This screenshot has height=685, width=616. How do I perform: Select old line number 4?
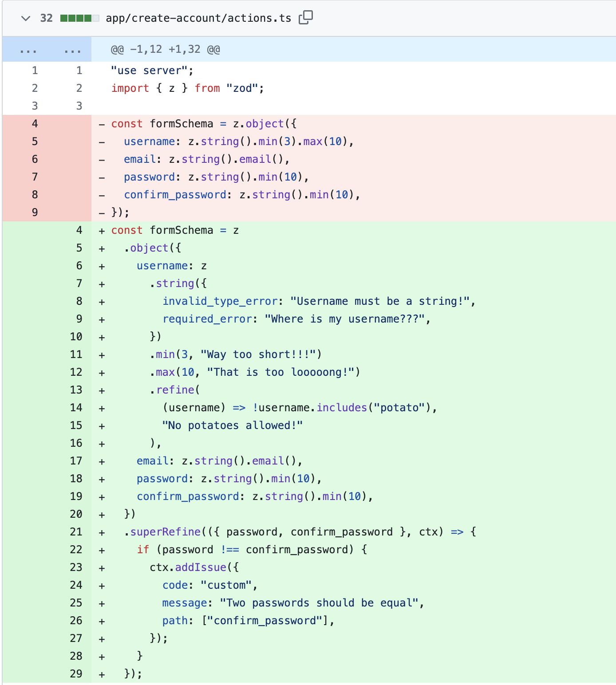click(x=35, y=124)
